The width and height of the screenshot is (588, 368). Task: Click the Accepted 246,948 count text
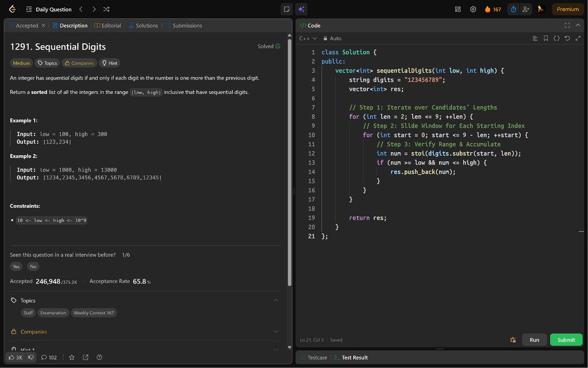click(x=44, y=281)
